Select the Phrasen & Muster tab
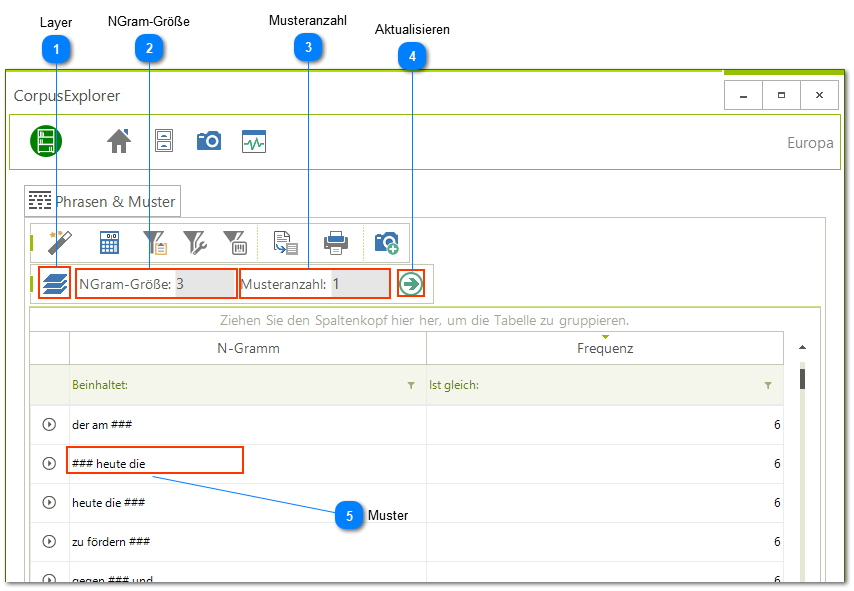The height and width of the screenshot is (591, 854). click(102, 202)
